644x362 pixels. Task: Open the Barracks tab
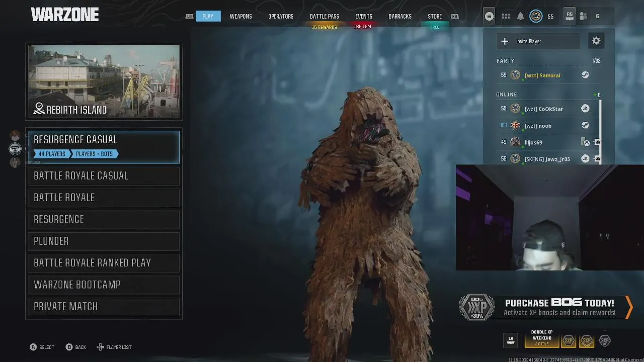(400, 16)
